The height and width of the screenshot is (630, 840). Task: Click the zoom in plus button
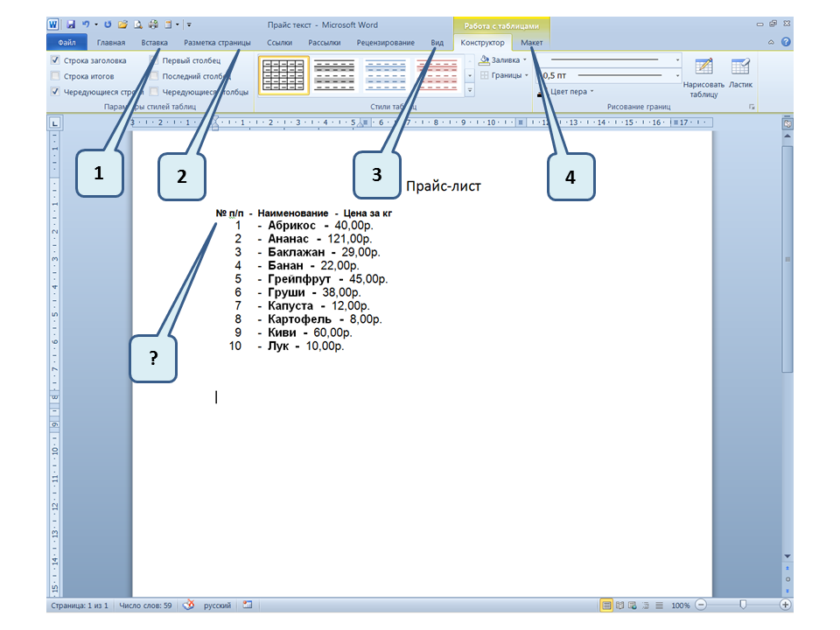[785, 605]
